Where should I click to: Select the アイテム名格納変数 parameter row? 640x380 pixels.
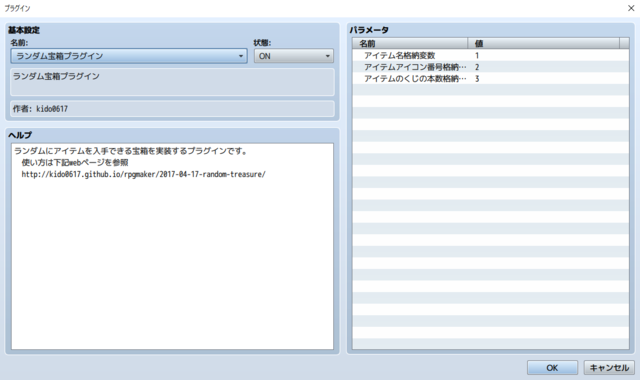491,55
